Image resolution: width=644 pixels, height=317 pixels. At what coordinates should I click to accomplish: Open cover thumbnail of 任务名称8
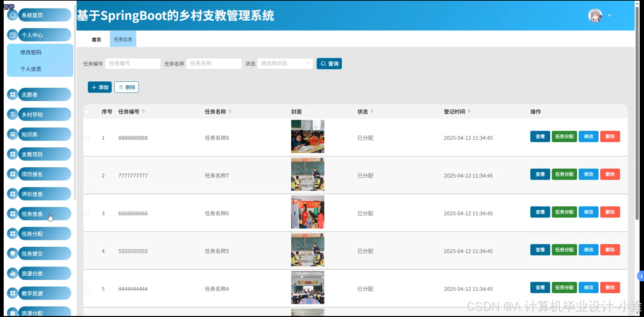(x=308, y=137)
